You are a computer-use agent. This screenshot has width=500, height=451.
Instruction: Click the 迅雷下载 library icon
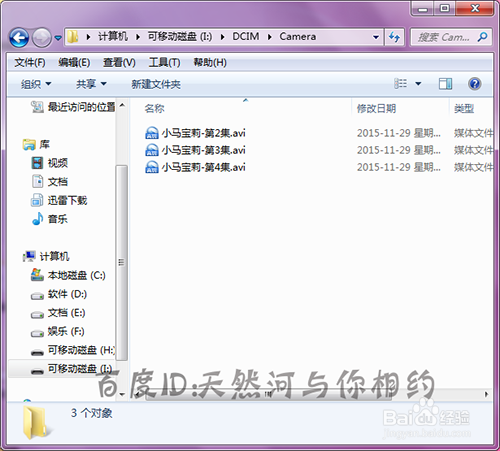click(37, 200)
